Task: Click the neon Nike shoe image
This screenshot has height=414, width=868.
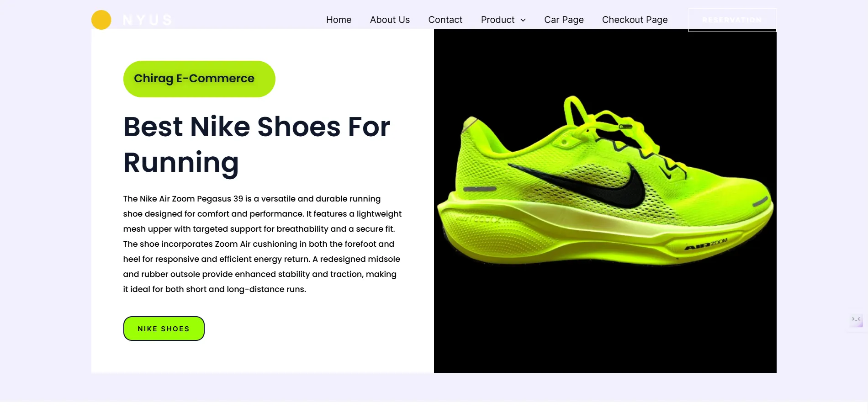Action: pos(605,201)
